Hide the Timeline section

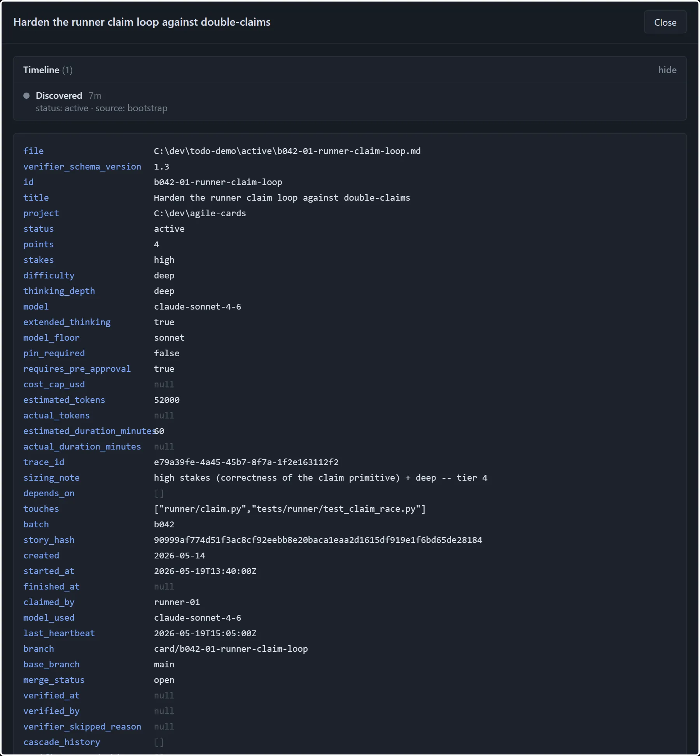click(x=667, y=70)
